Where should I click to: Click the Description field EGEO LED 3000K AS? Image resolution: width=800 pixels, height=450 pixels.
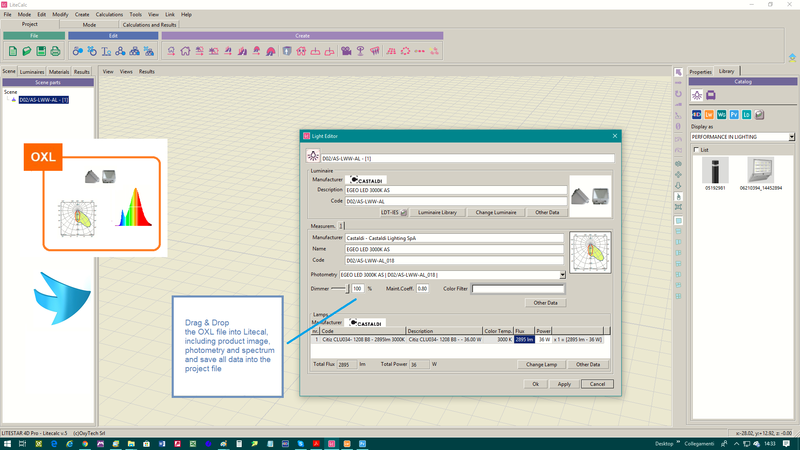coord(456,190)
